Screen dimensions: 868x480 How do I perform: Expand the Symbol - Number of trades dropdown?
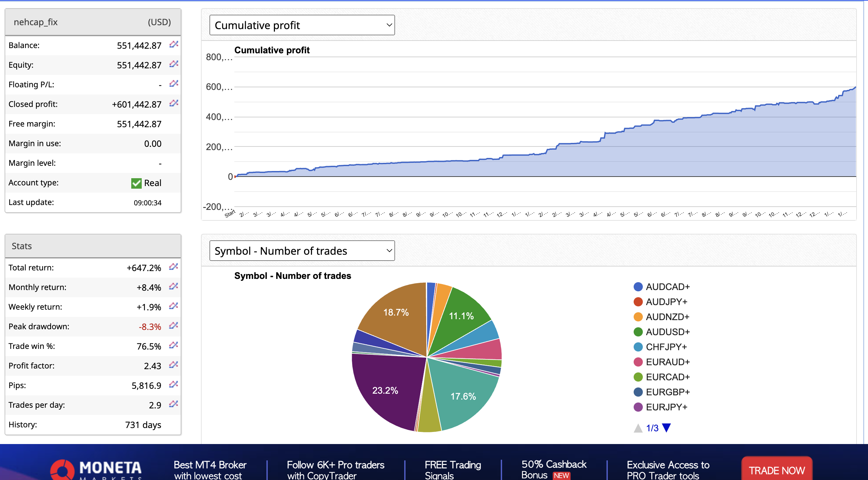point(302,251)
